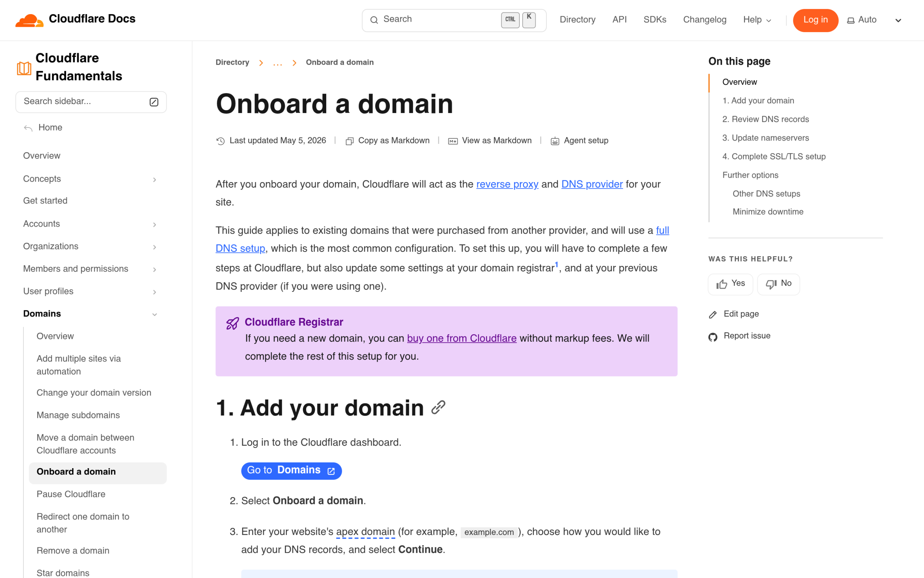Image resolution: width=924 pixels, height=578 pixels.
Task: Open the Auto theme dropdown
Action: (875, 20)
